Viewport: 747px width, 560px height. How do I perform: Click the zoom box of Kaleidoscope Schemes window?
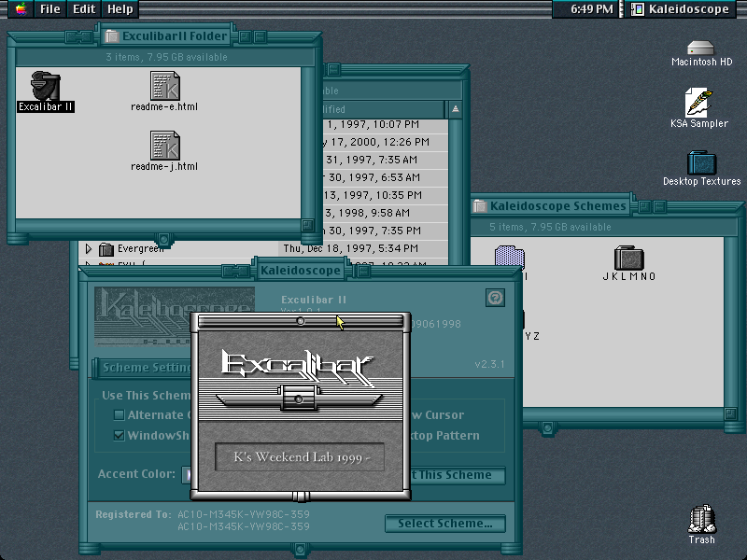[644, 206]
